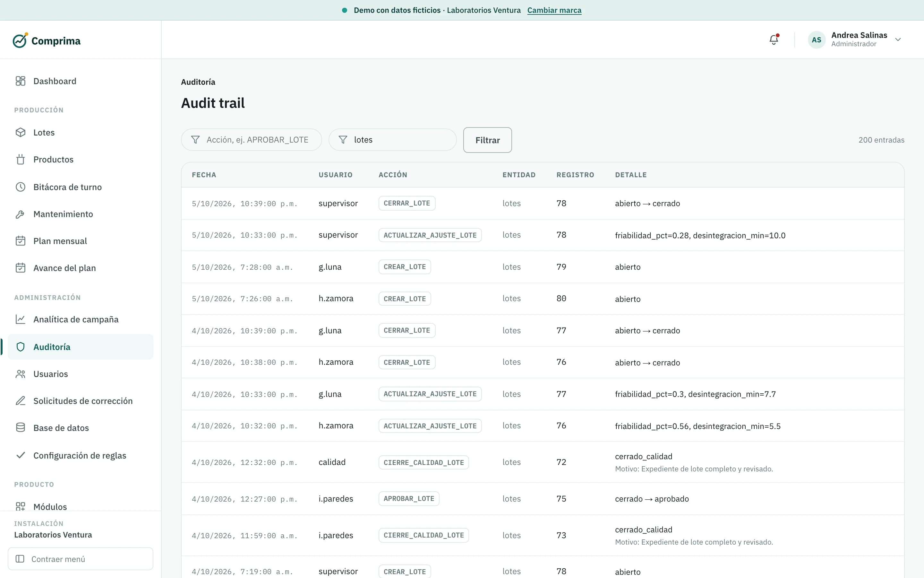Click the APROBAR_LOTE action badge
Image resolution: width=924 pixels, height=578 pixels.
point(408,498)
